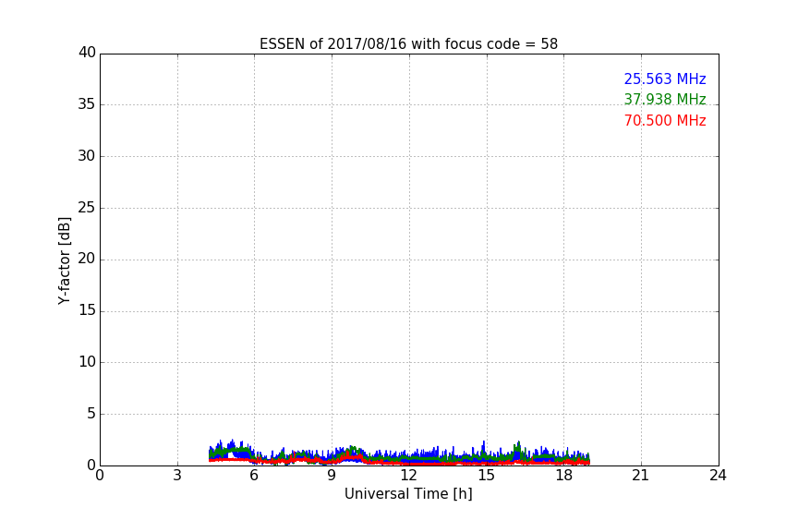
Task: Click x-axis tick value 21
Action: point(641,476)
